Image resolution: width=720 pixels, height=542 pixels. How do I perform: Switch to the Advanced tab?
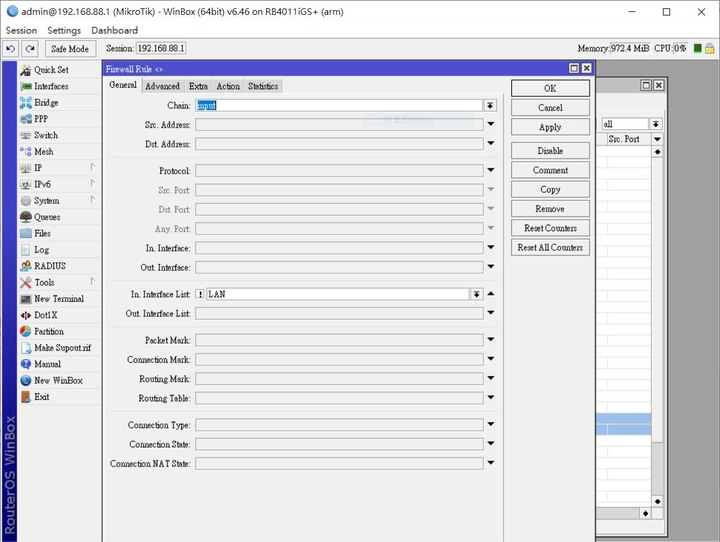click(x=162, y=86)
